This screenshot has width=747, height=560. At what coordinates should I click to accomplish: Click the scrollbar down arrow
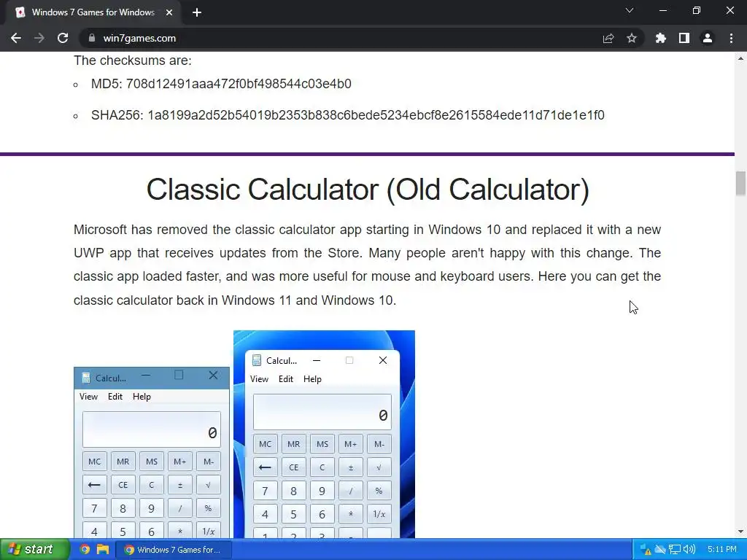coord(740,532)
